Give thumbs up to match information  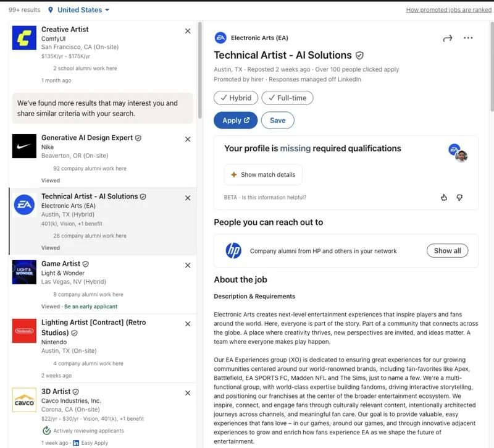coord(444,197)
